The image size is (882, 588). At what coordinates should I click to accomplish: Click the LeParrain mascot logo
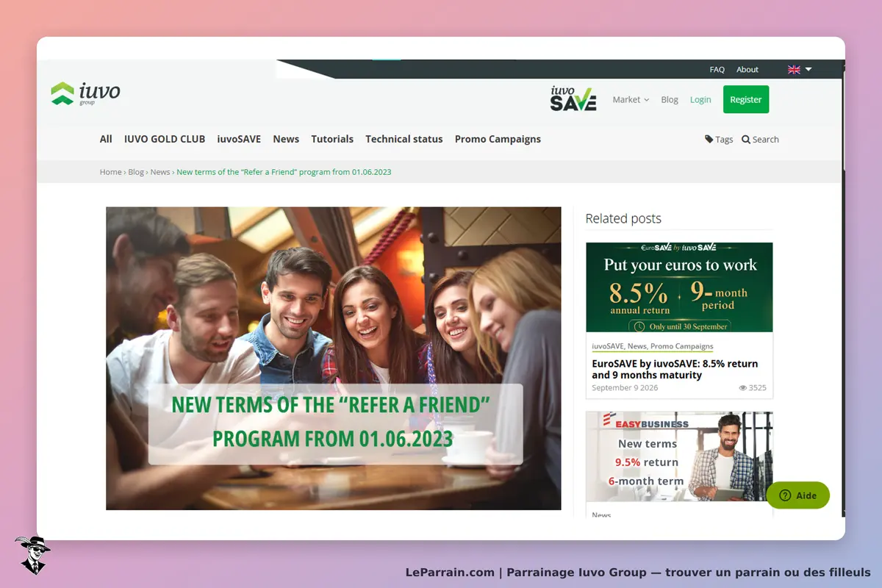32,554
